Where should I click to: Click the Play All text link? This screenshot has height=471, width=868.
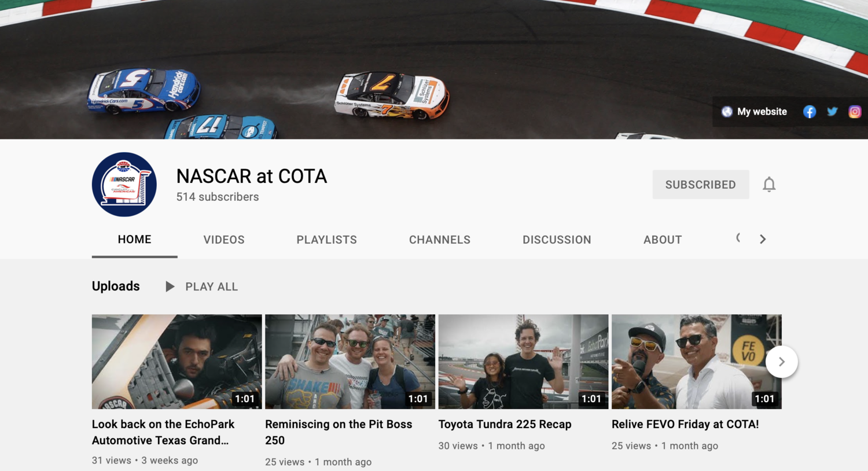tap(211, 286)
